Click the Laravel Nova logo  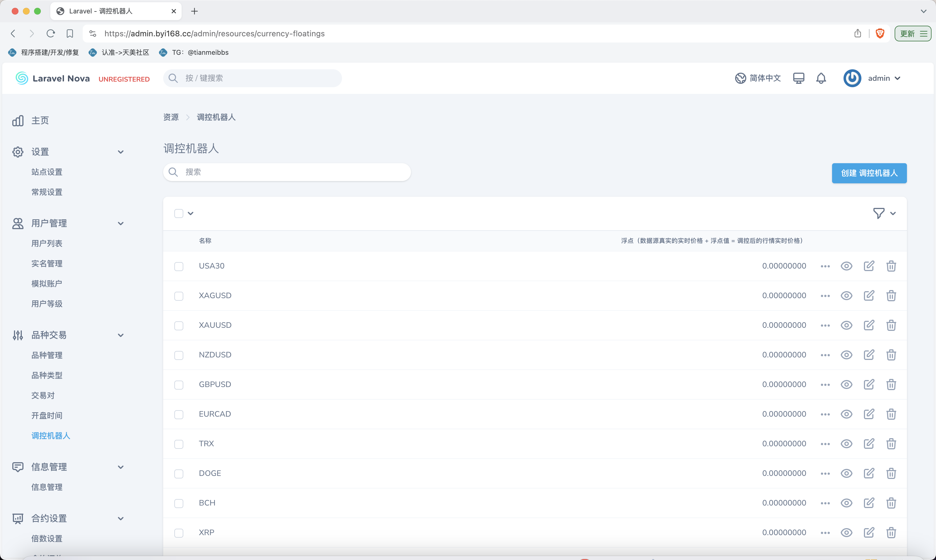coord(53,78)
